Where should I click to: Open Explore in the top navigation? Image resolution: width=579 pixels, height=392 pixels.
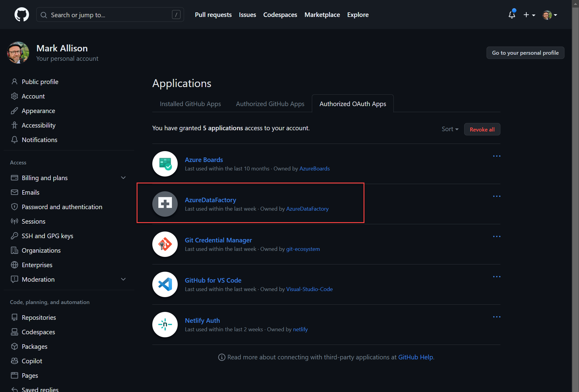coord(358,15)
